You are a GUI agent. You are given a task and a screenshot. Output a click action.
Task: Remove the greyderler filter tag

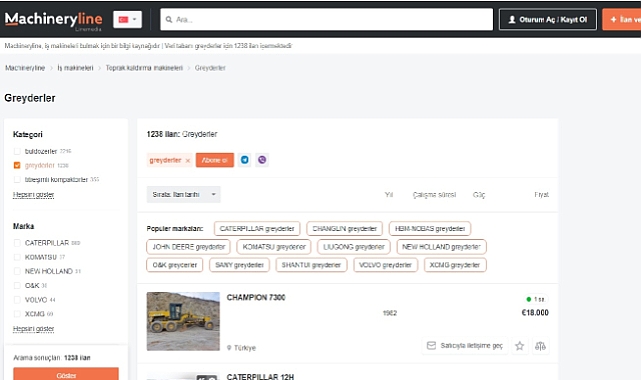[x=188, y=161]
